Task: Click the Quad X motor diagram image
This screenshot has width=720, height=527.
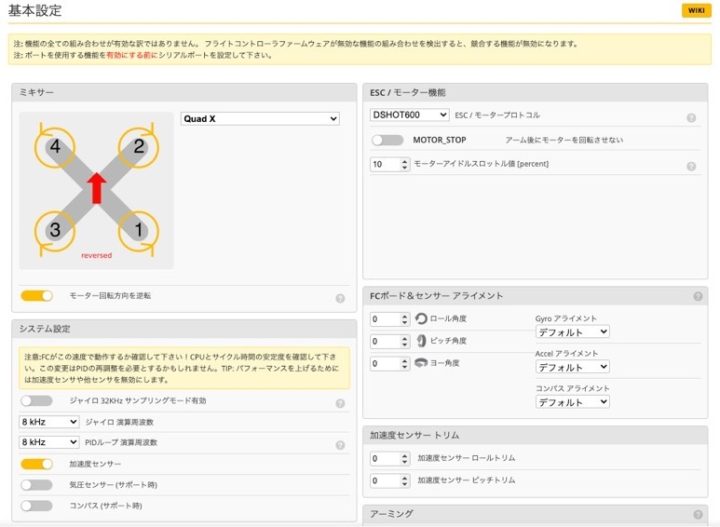Action: 96,189
